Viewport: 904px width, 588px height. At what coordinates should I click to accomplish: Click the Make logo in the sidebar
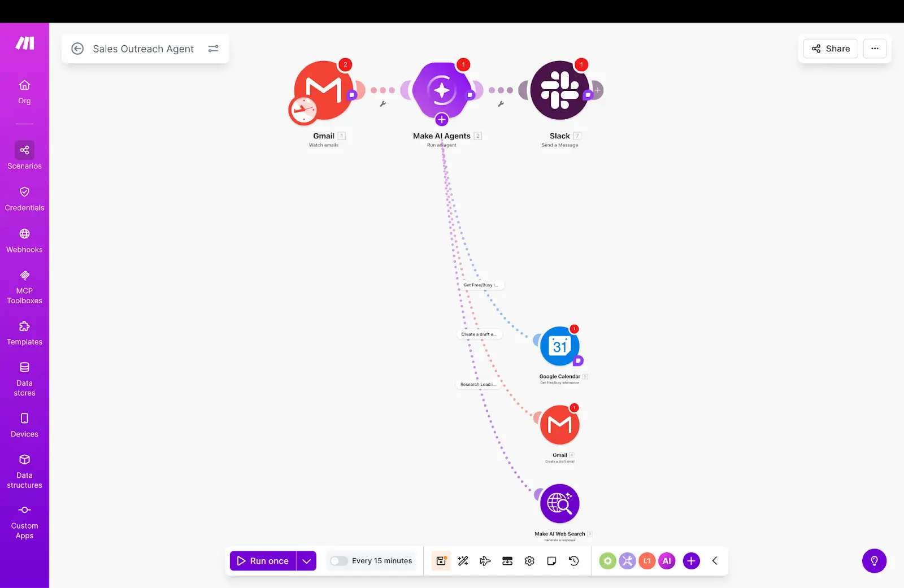click(x=24, y=43)
